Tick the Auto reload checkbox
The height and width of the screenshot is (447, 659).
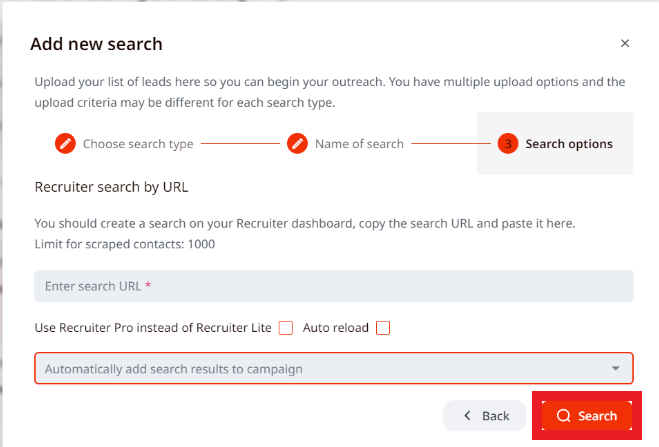point(383,328)
